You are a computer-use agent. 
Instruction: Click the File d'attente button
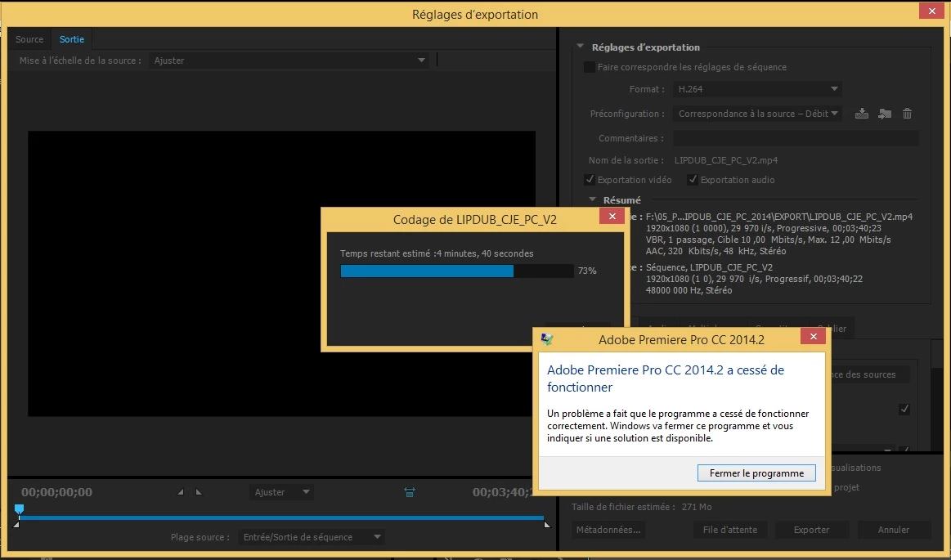(729, 530)
